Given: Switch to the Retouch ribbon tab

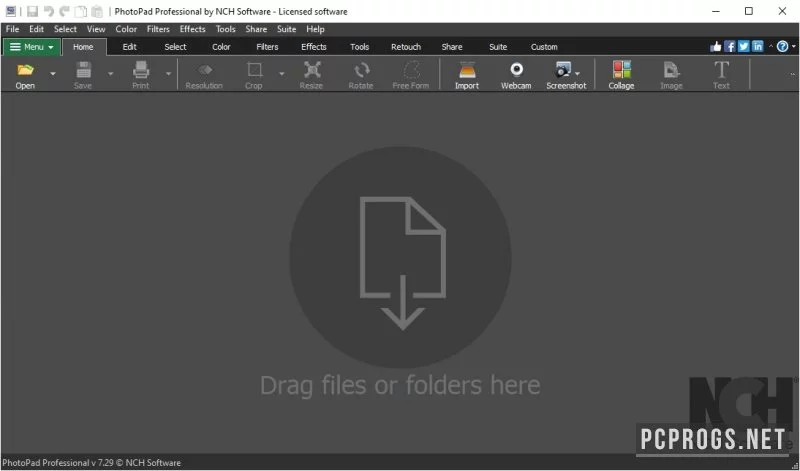Looking at the screenshot, I should click(x=406, y=47).
